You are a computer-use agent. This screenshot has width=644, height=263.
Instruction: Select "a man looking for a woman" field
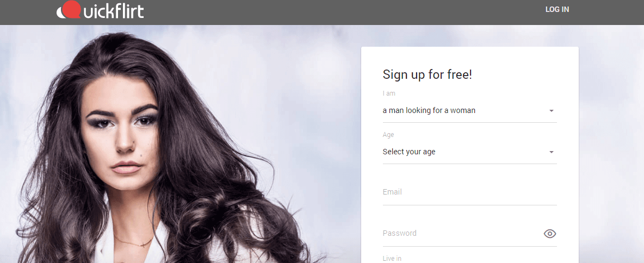point(469,111)
